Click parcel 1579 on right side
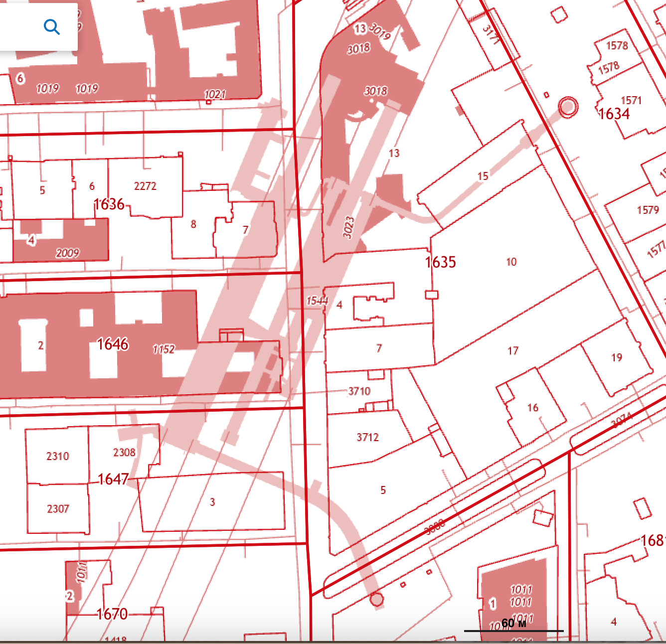666x644 pixels. point(648,210)
